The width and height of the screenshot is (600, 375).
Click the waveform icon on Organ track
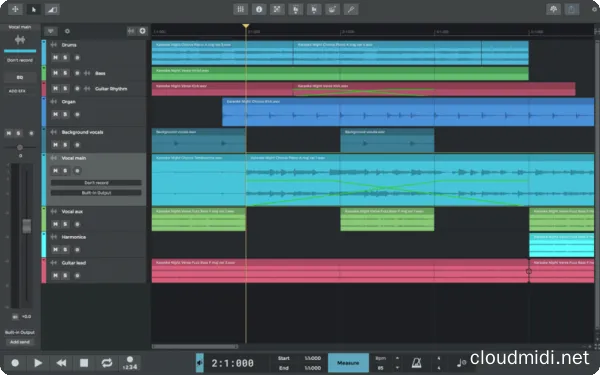point(54,101)
